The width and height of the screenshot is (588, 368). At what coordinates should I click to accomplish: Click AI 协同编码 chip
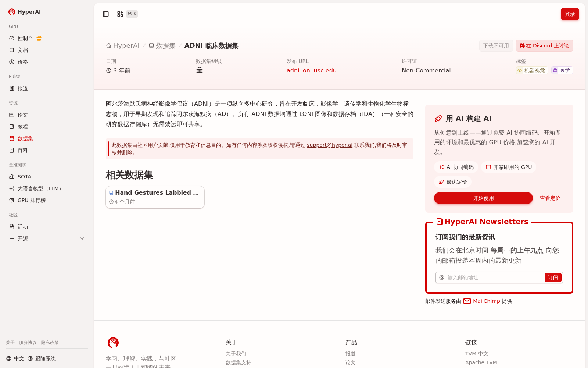(x=456, y=167)
